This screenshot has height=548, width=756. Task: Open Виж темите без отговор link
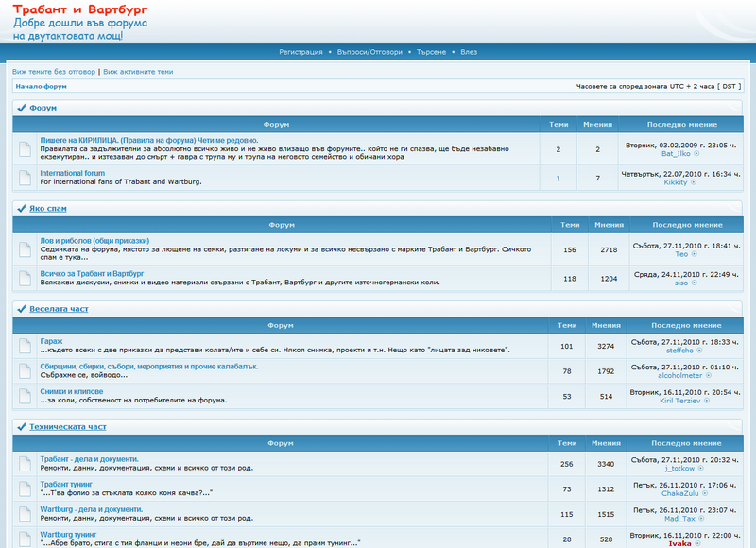pyautogui.click(x=54, y=72)
